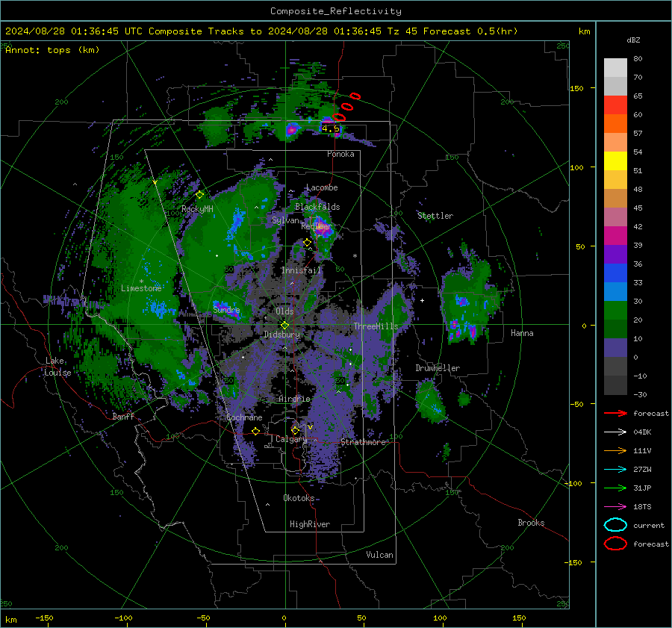The image size is (672, 628).
Task: Click the Calgary city label
Action: pyautogui.click(x=291, y=439)
